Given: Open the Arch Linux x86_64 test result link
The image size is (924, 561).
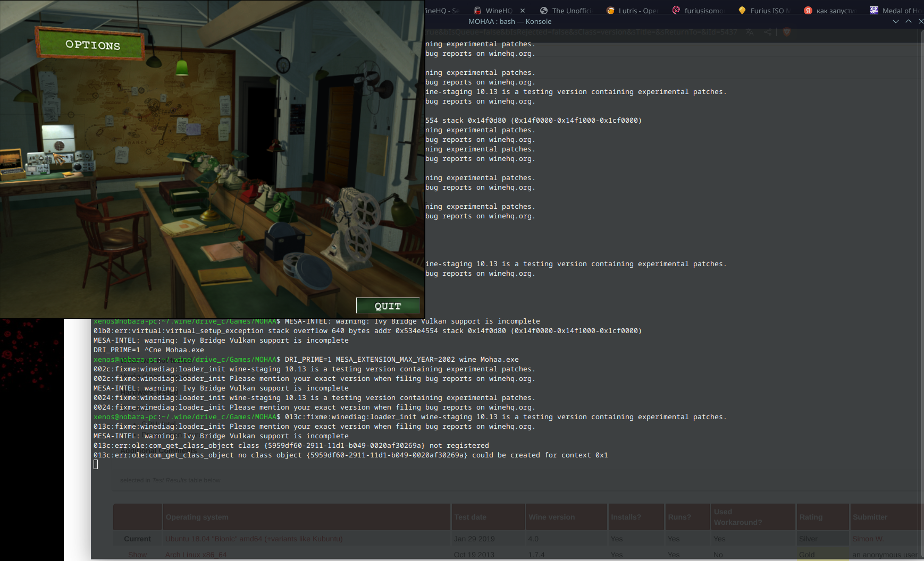Looking at the screenshot, I should 196,555.
